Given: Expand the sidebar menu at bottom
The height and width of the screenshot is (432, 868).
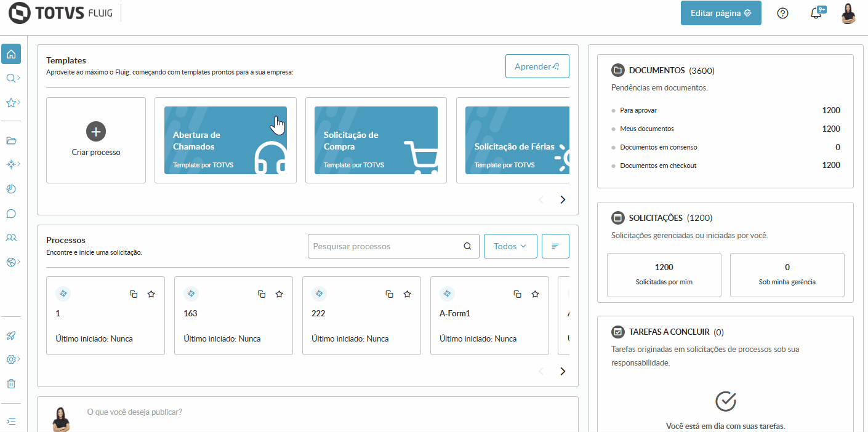Looking at the screenshot, I should 11,422.
